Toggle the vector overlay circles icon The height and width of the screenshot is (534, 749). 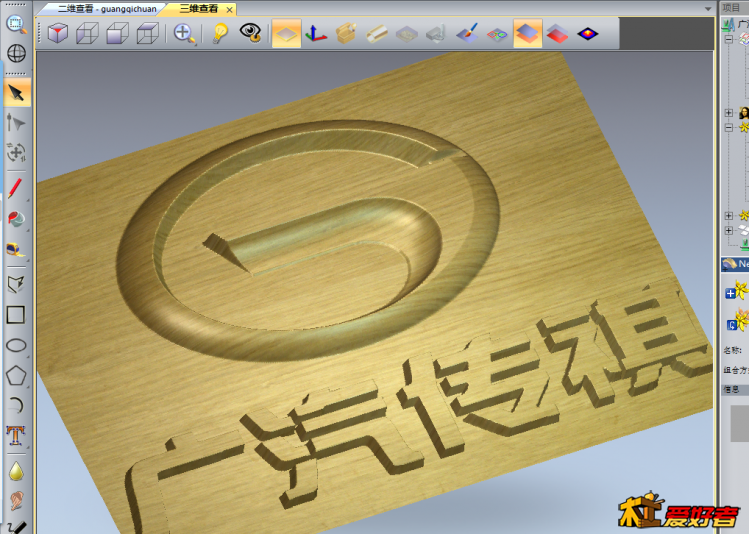[x=497, y=34]
